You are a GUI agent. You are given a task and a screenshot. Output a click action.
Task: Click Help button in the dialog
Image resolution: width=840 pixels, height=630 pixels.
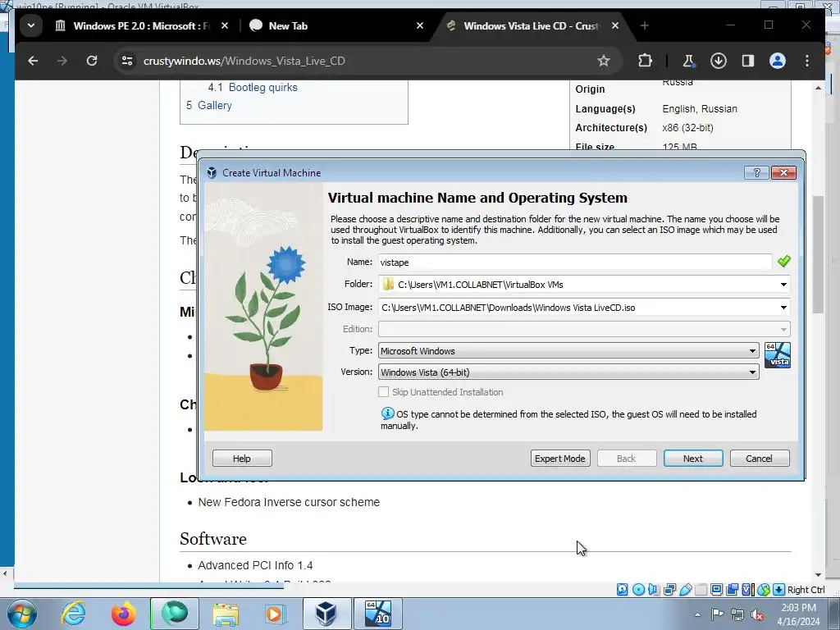(x=242, y=459)
